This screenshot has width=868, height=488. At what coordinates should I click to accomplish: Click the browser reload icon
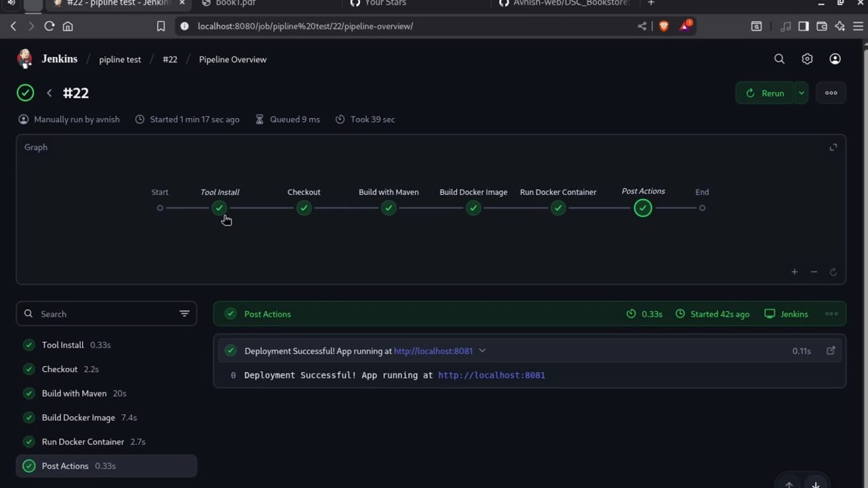click(49, 26)
